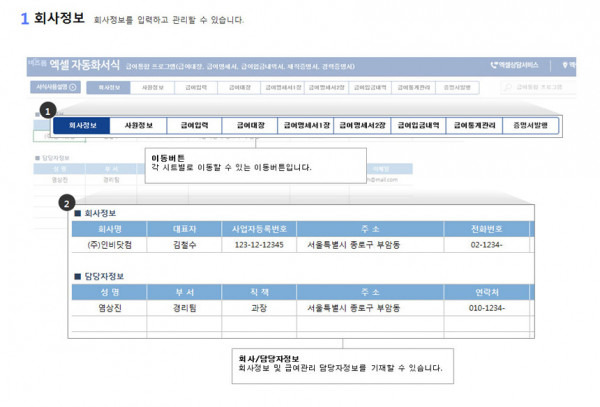Click the 서식사용설명 button with arrow icon

(55, 87)
